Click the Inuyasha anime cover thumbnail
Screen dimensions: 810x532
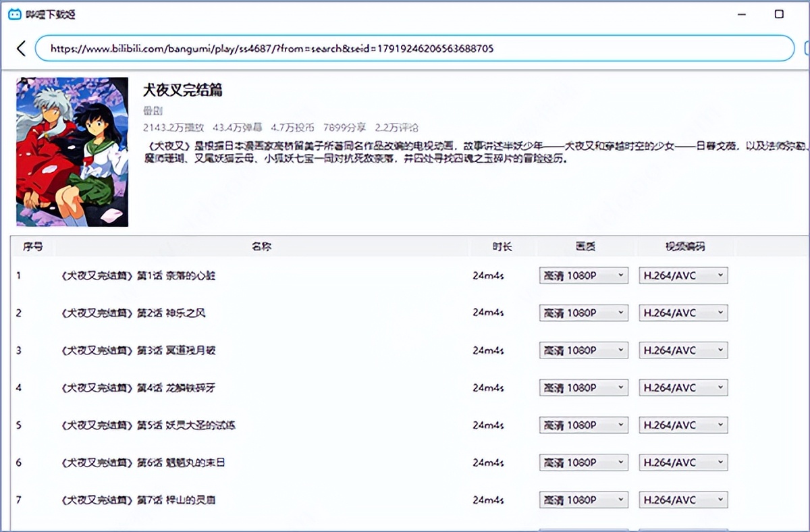coord(72,151)
